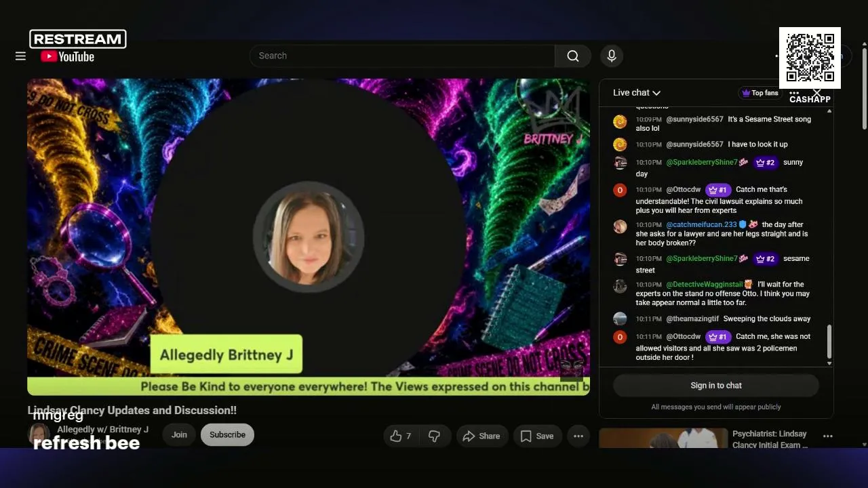Expand the Live chat mode dropdown
The image size is (868, 488).
tap(637, 93)
